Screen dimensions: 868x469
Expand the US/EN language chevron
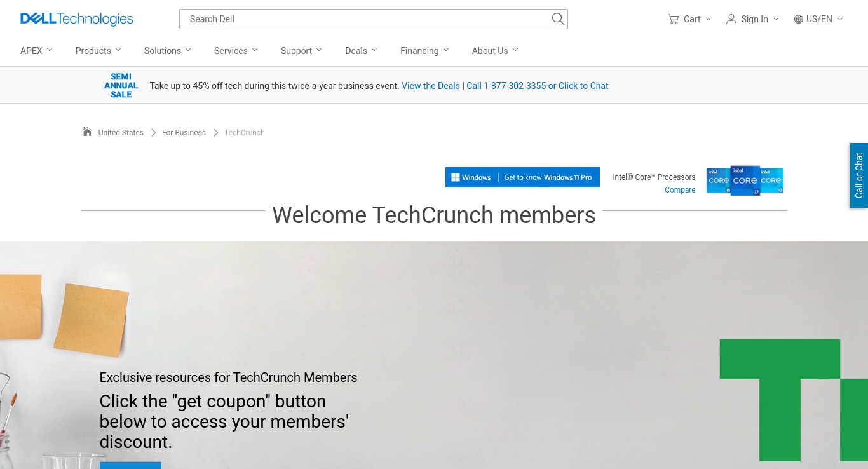click(x=840, y=19)
